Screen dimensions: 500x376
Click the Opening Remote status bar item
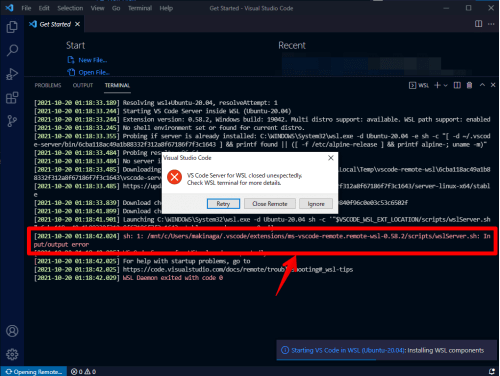click(x=34, y=371)
